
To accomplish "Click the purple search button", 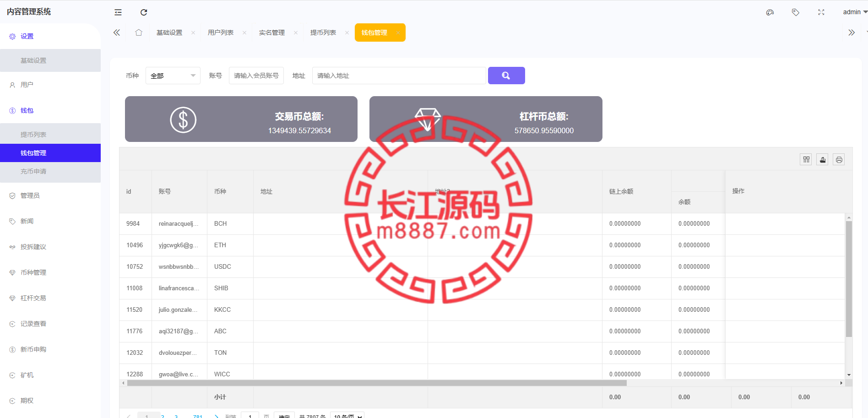I will pos(506,76).
